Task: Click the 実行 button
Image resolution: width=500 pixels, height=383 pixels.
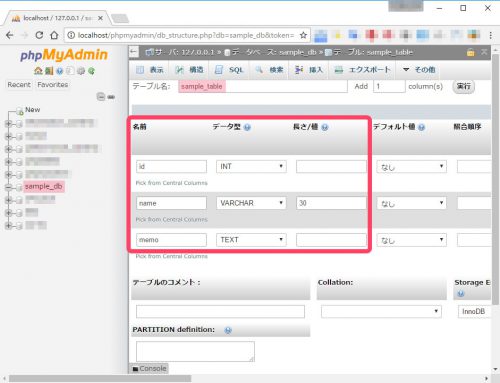Action: [463, 86]
